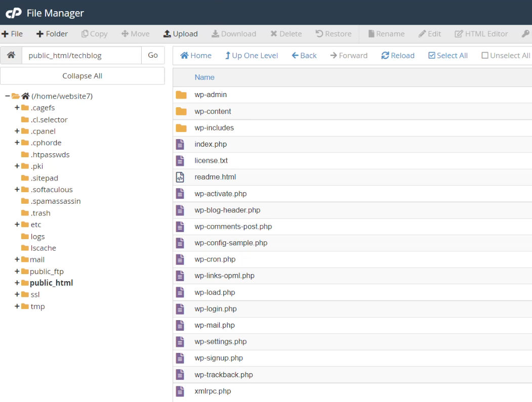Image resolution: width=532 pixels, height=402 pixels.
Task: Click the public_html/techblog path input
Action: pos(81,55)
